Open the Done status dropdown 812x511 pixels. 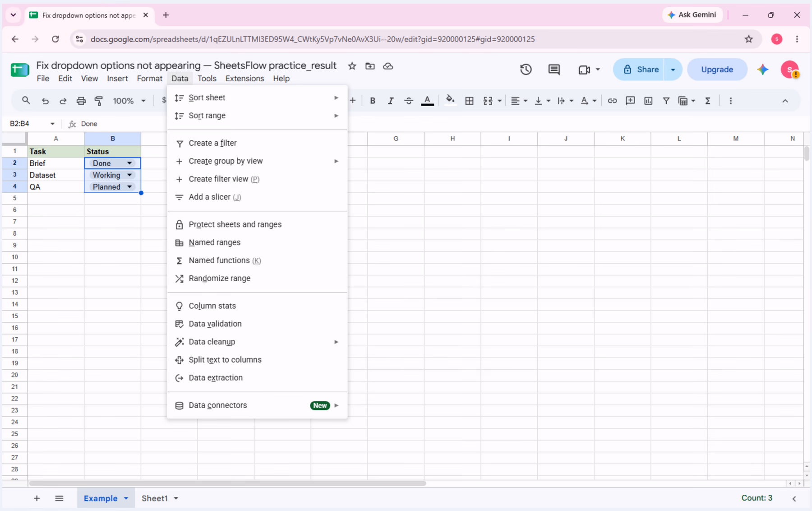(129, 163)
